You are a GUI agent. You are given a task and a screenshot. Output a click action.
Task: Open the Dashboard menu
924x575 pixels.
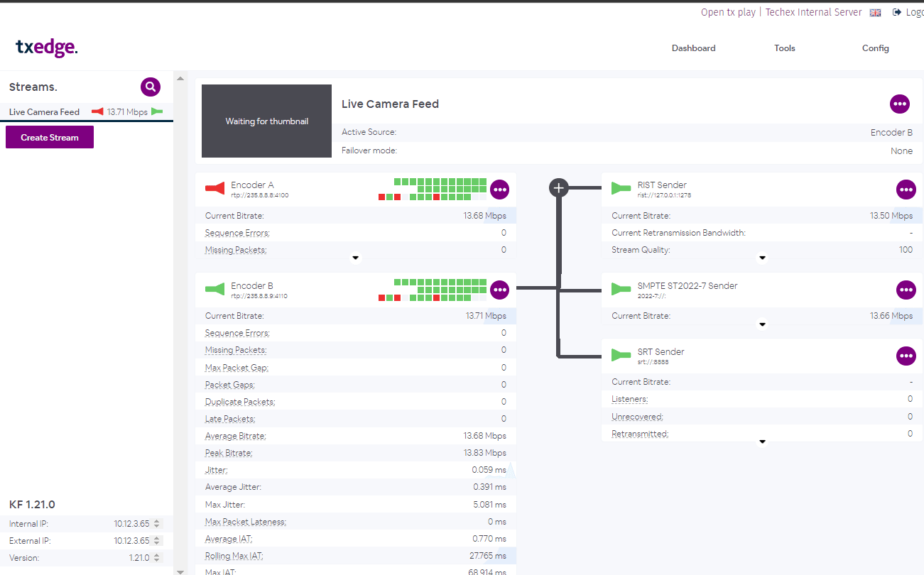(693, 48)
